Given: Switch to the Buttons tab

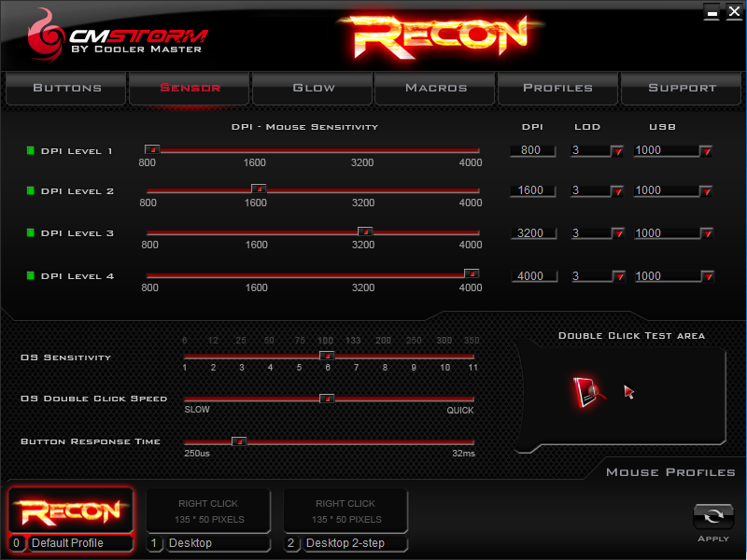Looking at the screenshot, I should tap(66, 88).
